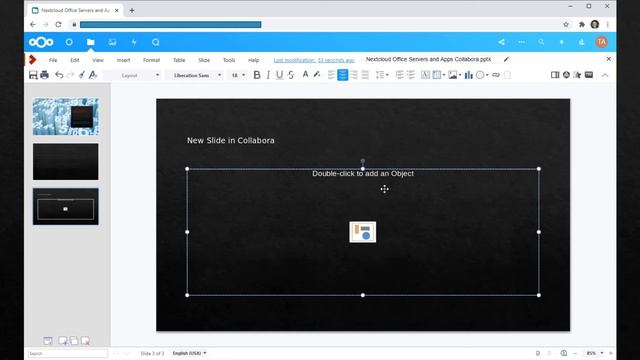Expand the shapes dropdown arrow

tap(487, 75)
